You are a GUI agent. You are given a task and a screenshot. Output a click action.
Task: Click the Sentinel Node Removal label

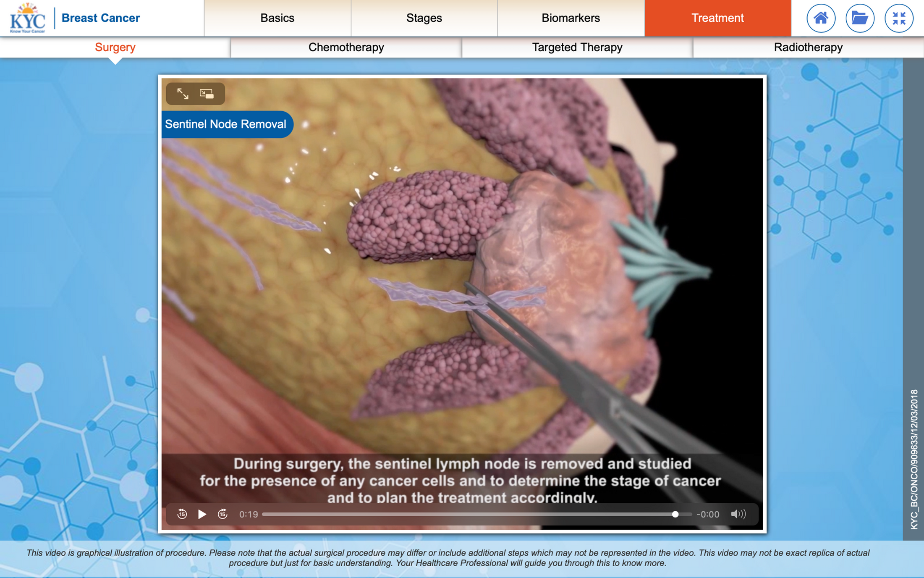226,124
